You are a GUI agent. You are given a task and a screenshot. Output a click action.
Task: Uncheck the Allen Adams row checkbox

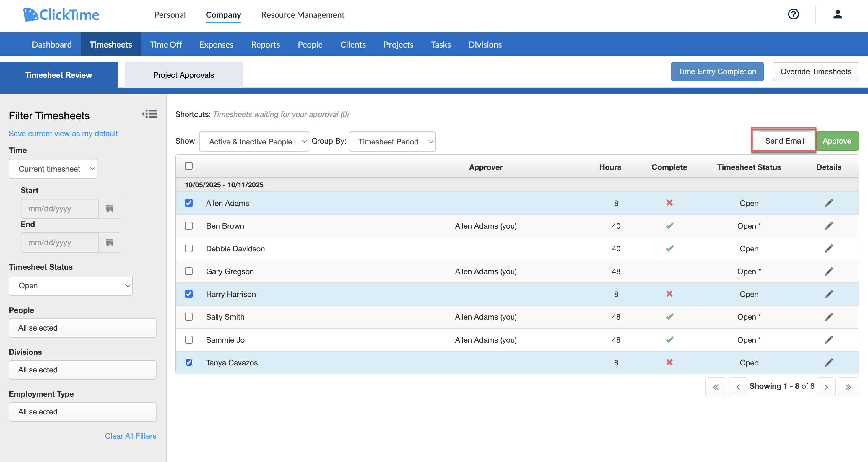(189, 203)
